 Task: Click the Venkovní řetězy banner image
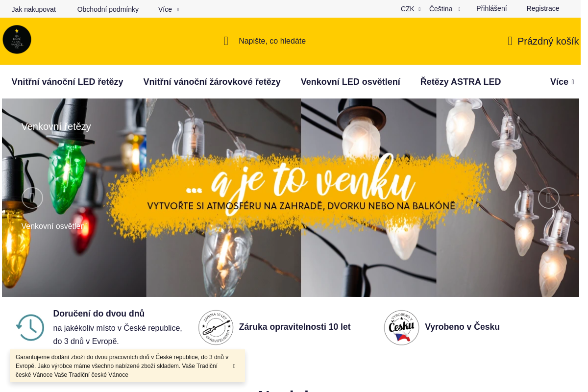(291, 197)
